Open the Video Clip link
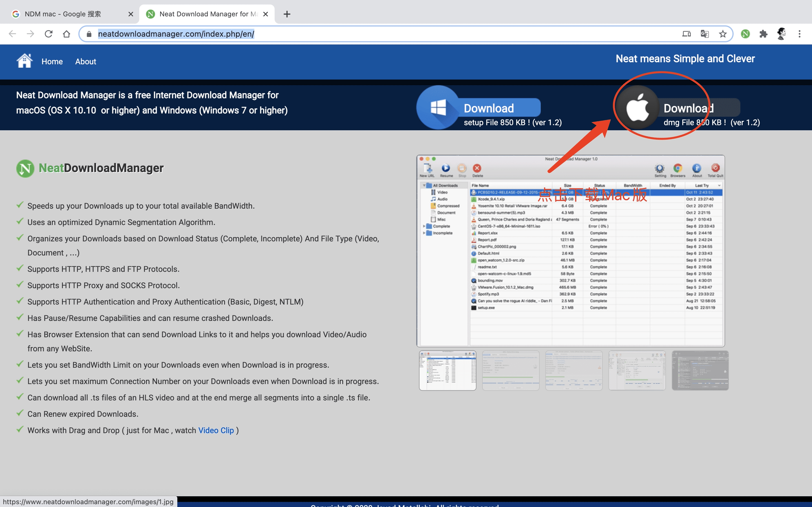Screen dimensions: 812x507 pos(216,430)
